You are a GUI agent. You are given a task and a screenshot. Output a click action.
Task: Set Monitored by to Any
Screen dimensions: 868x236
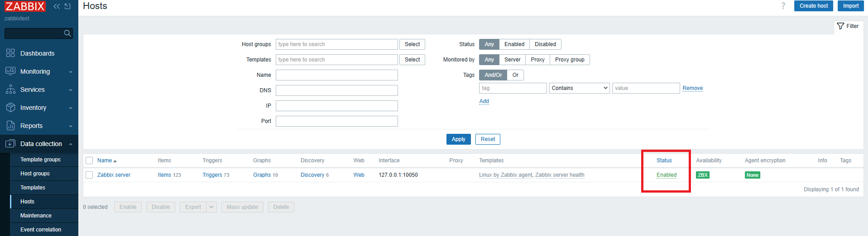coord(489,60)
